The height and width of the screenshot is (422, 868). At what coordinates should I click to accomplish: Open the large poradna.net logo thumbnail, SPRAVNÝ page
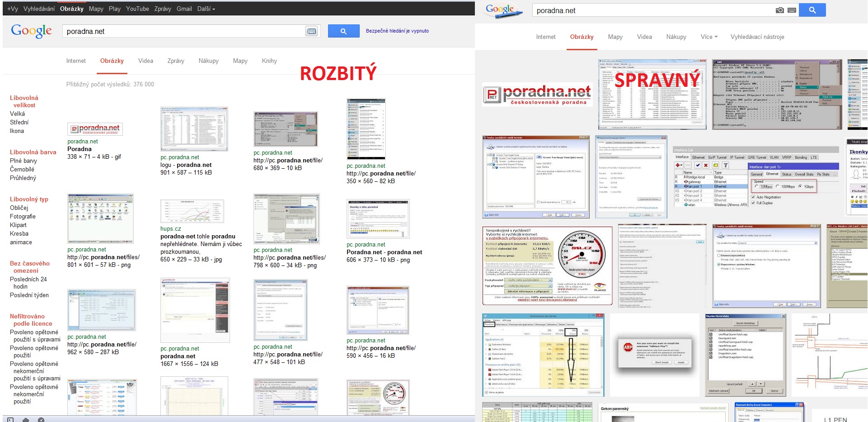pos(538,94)
